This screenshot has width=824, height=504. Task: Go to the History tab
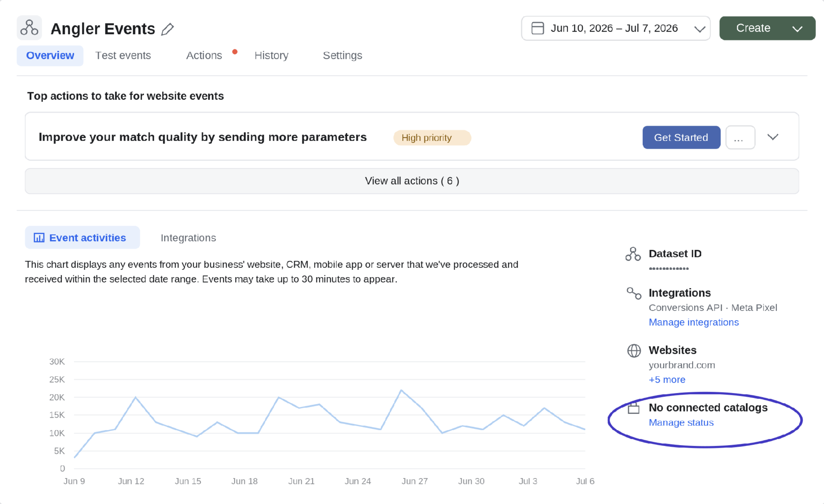(271, 55)
